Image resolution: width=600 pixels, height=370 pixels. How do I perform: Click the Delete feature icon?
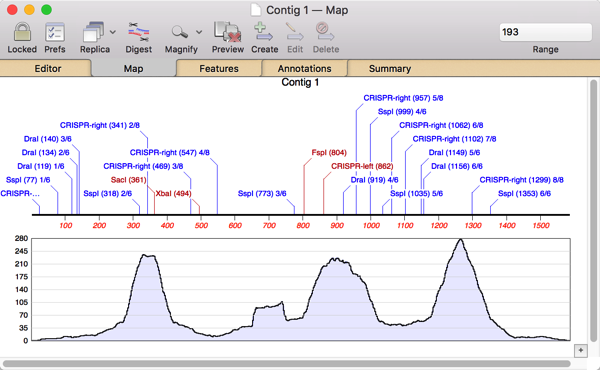(325, 32)
